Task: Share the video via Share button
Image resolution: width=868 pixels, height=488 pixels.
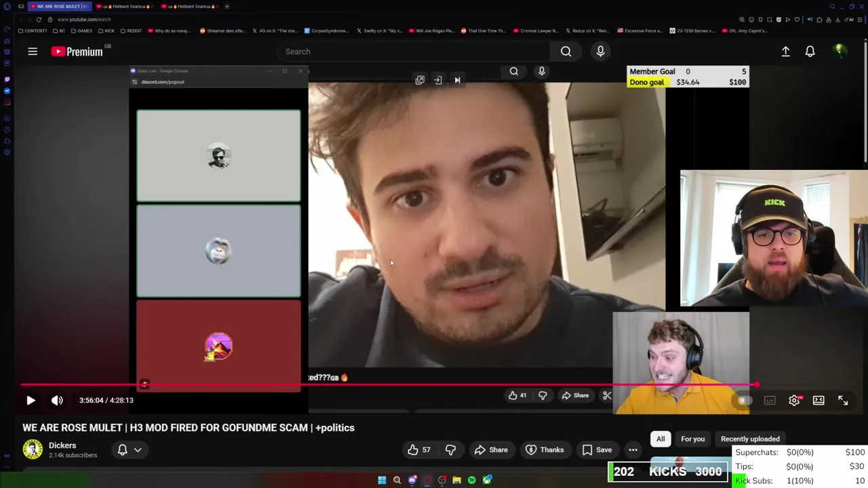Action: point(491,450)
